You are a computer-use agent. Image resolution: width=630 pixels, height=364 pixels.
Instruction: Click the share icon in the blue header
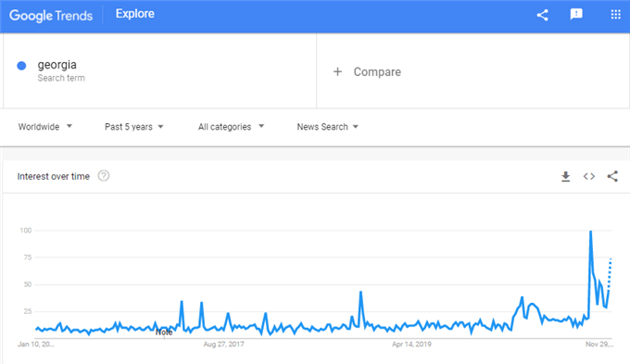(542, 15)
